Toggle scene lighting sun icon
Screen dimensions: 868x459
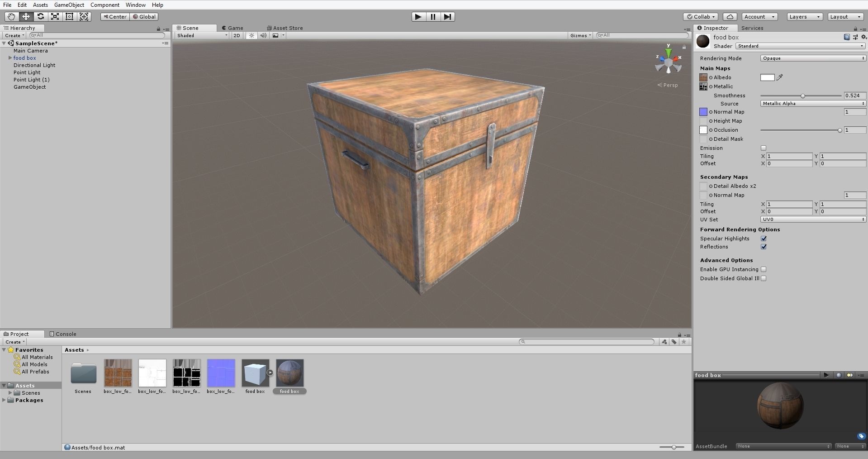point(251,35)
